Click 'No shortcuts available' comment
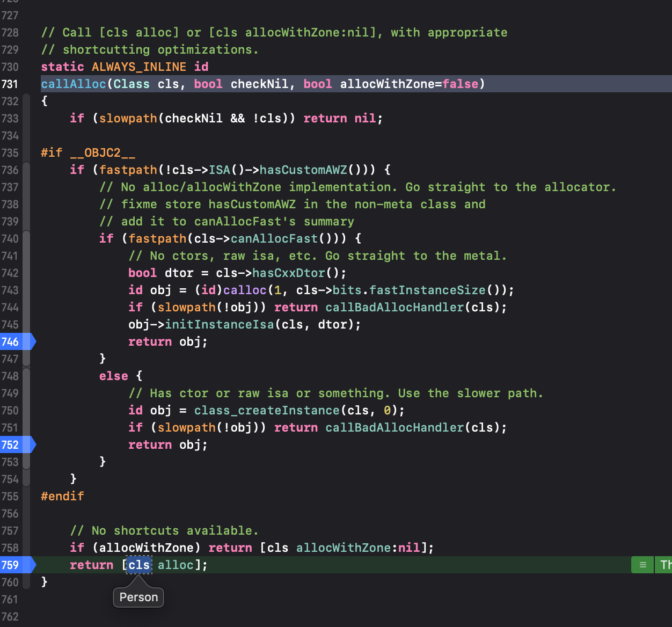The image size is (672, 627). click(x=164, y=530)
